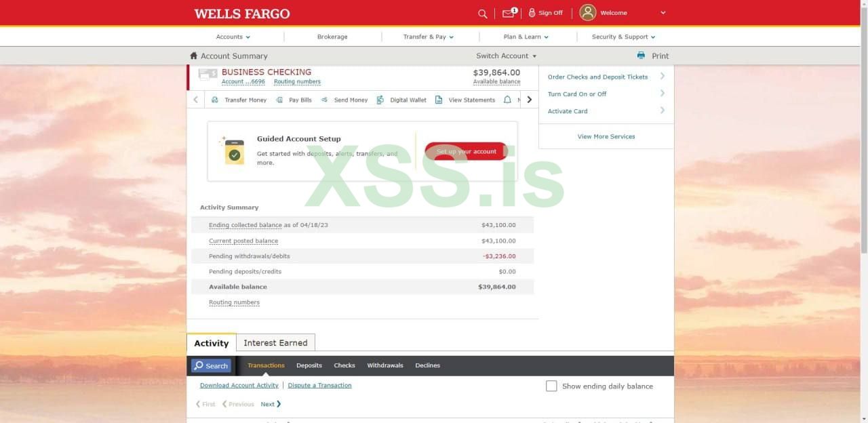
Task: Click the Sign Off text link
Action: point(551,13)
